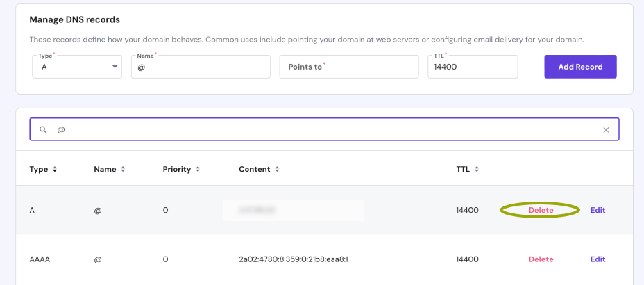Click the search magnifier icon
Screen dimensions: 644x285
(43, 130)
